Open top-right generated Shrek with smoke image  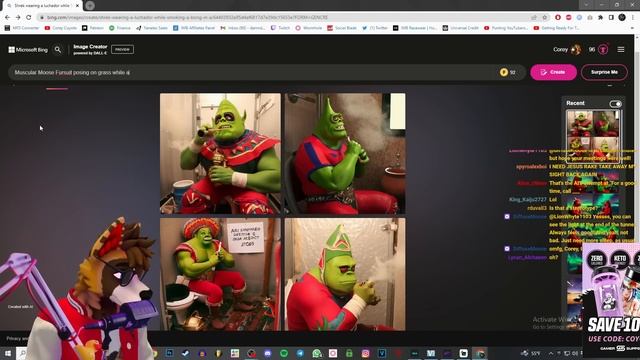point(345,153)
